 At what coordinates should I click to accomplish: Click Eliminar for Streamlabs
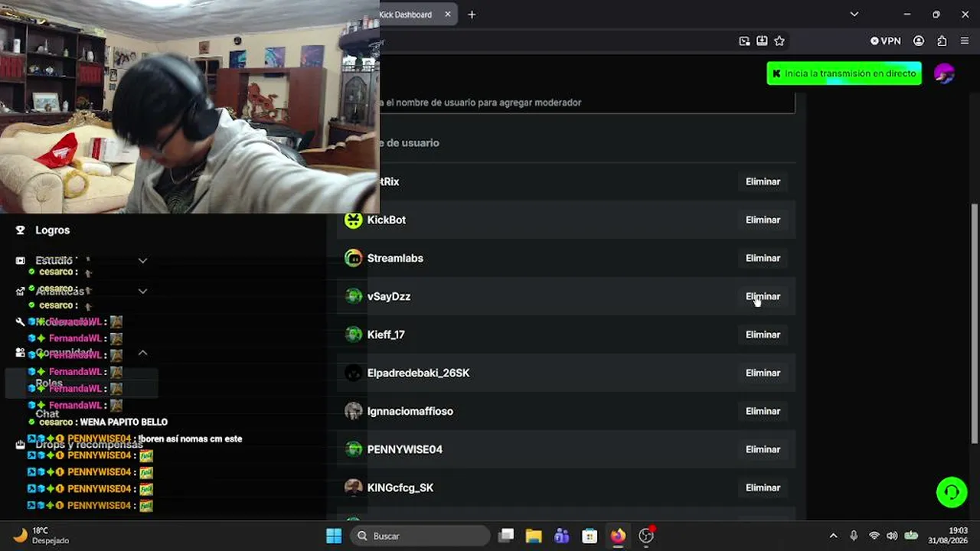pyautogui.click(x=763, y=258)
